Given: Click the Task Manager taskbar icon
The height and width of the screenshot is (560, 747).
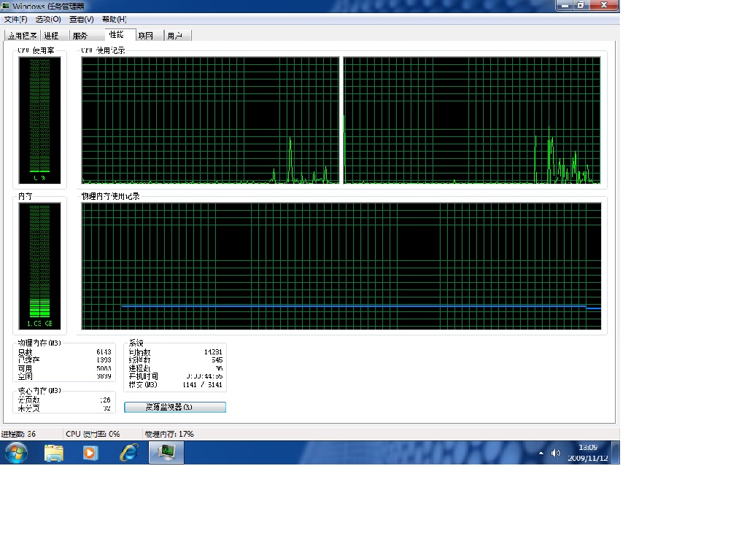Looking at the screenshot, I should click(x=167, y=453).
